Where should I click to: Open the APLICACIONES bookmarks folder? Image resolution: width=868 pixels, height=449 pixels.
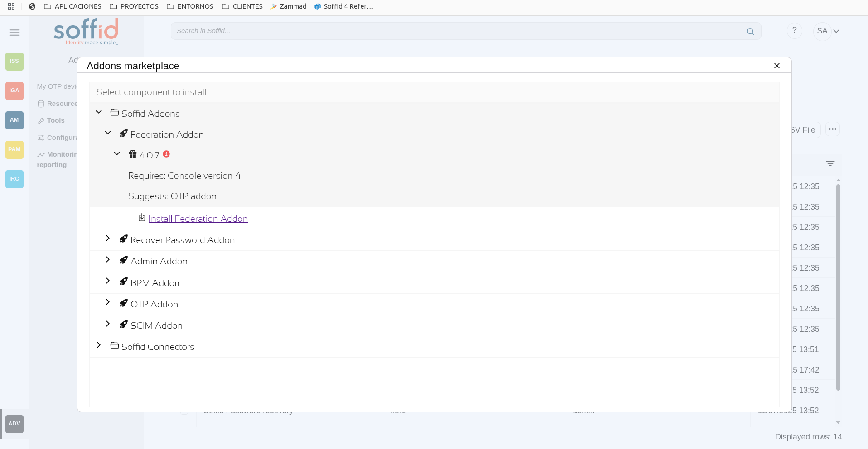tap(72, 6)
